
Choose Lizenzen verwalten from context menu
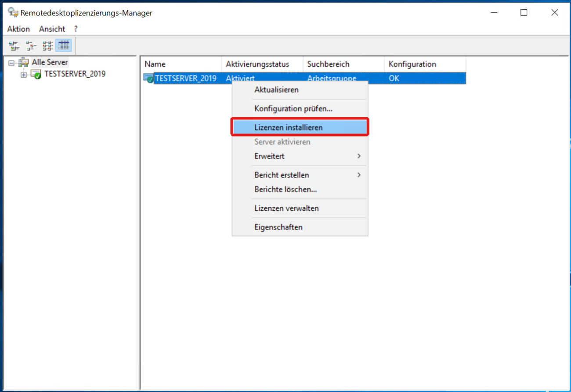[x=300, y=208]
